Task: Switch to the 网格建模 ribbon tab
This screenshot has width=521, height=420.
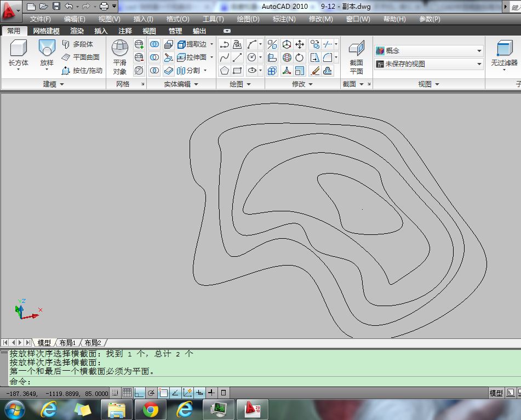Action: (x=46, y=31)
